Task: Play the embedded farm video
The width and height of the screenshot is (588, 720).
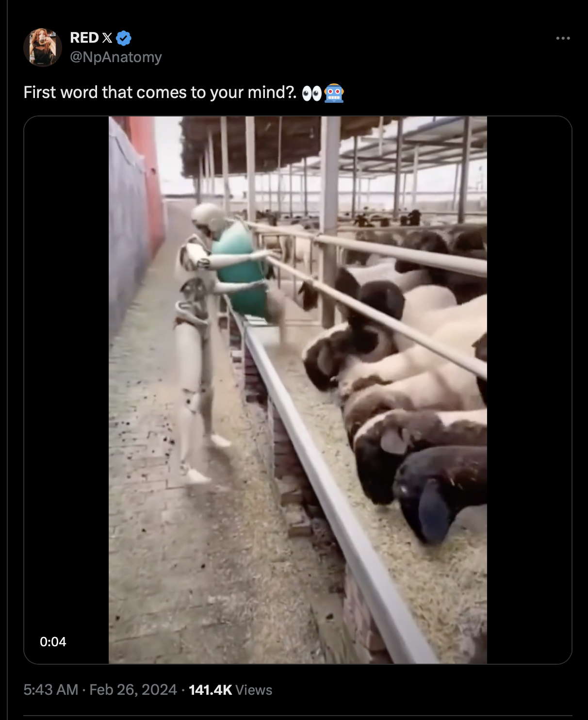Action: [298, 390]
